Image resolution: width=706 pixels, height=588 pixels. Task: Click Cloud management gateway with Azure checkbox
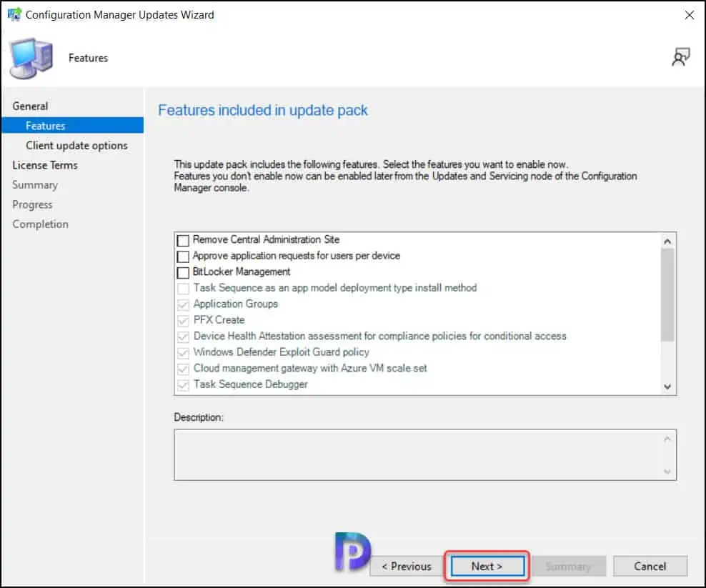[x=183, y=369]
